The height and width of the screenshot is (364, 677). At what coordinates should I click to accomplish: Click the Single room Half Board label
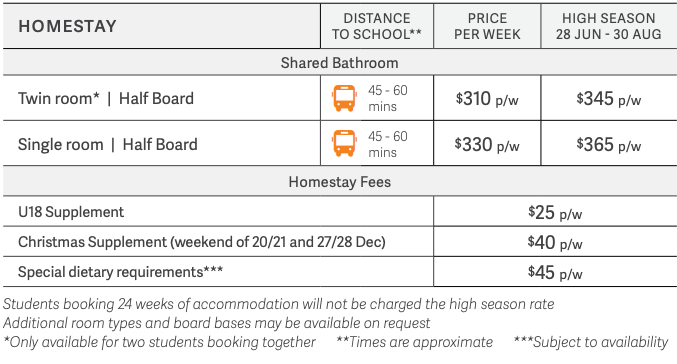pyautogui.click(x=108, y=144)
